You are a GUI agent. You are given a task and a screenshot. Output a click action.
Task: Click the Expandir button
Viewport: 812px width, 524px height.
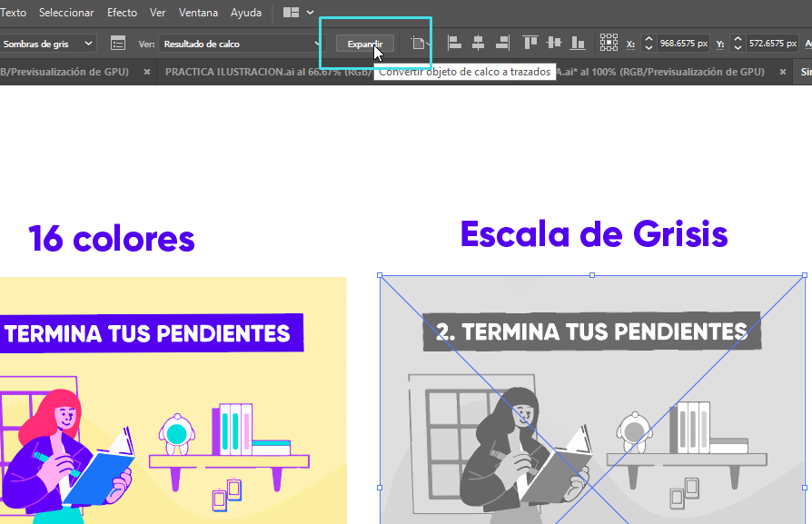(365, 44)
